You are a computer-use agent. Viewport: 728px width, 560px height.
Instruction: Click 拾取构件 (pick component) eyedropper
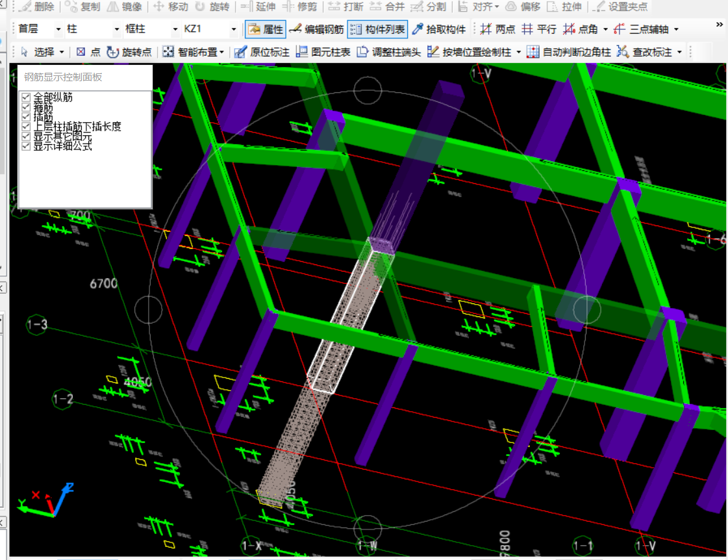(x=439, y=29)
